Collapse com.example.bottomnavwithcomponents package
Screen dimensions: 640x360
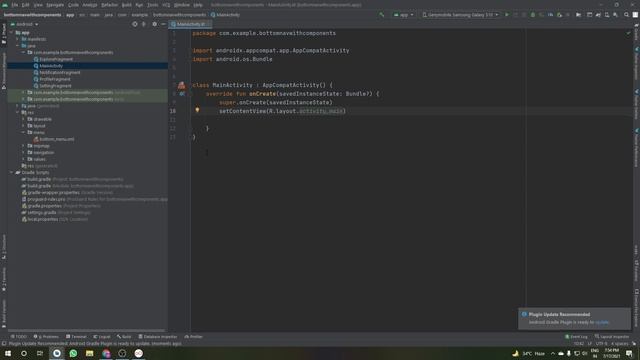23,53
